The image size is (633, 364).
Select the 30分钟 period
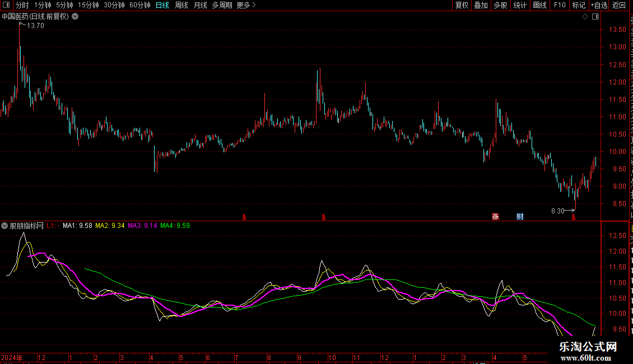(114, 5)
